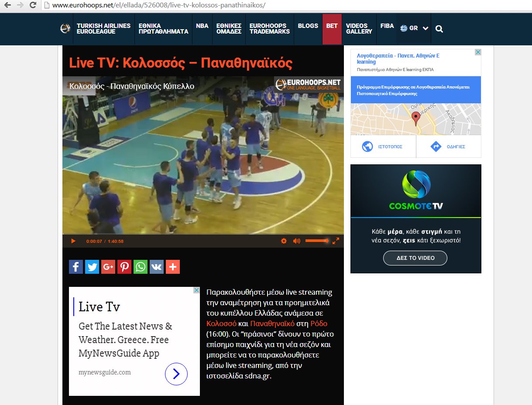Reload the page with the refresh icon

33,5
